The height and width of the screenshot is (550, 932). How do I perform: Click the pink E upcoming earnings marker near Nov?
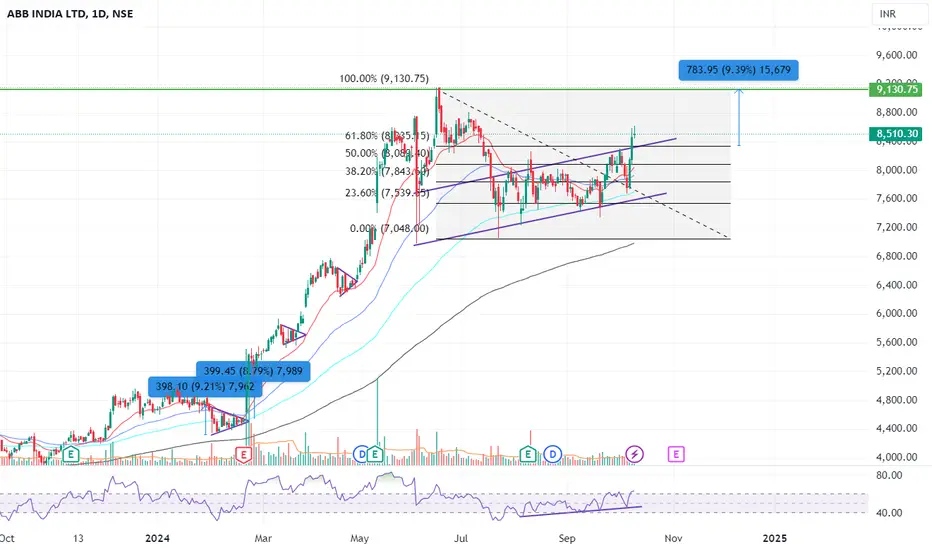pyautogui.click(x=676, y=455)
